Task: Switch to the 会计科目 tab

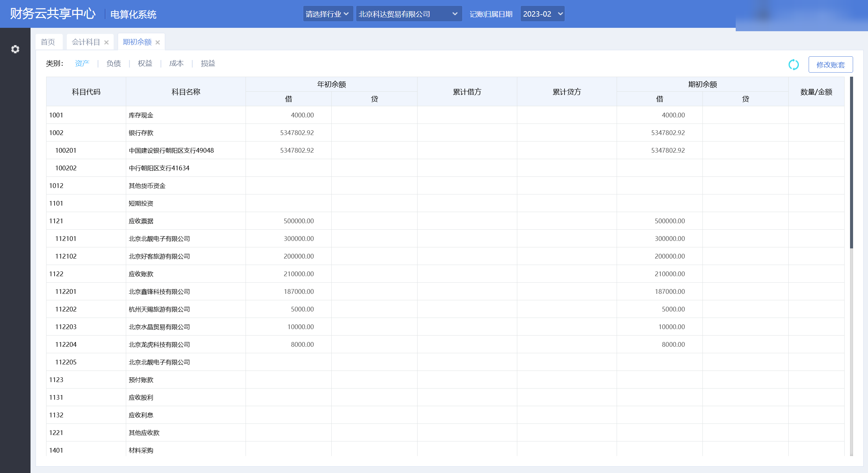Action: click(x=86, y=42)
